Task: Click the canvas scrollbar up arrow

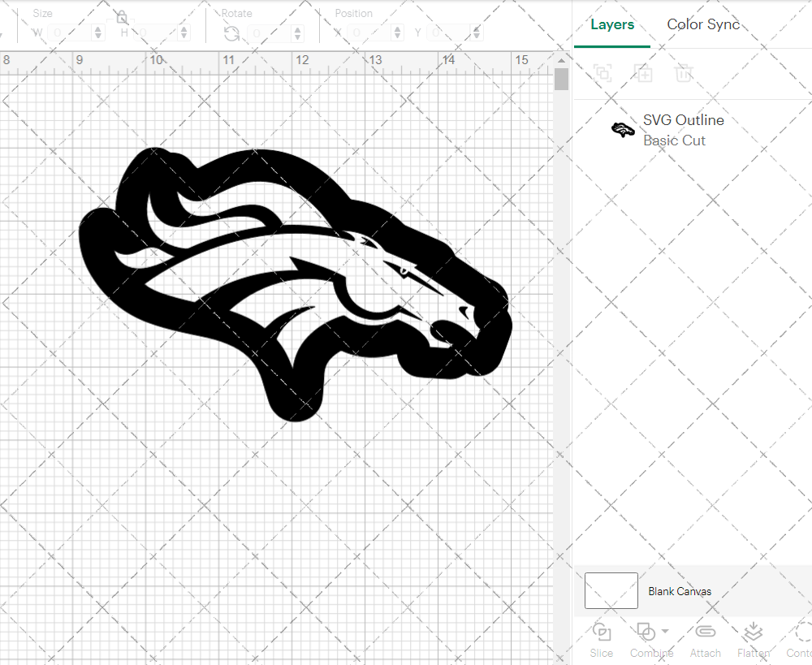Action: (561, 61)
